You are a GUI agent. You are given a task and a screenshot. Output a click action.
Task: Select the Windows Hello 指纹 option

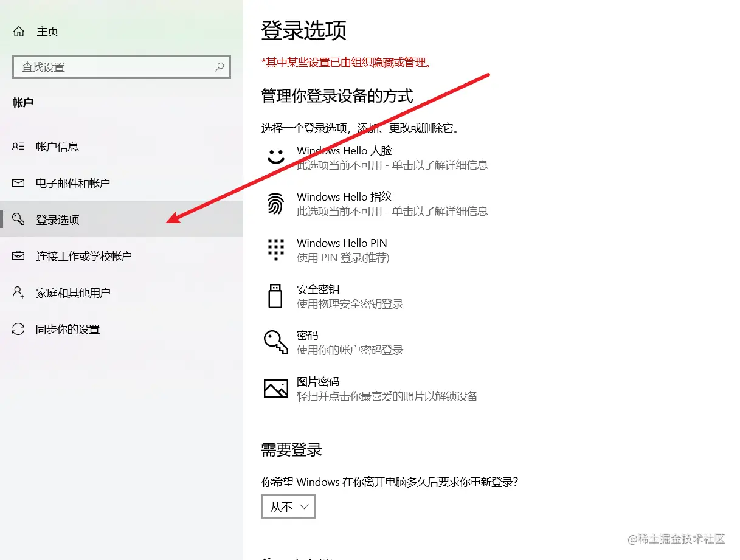point(377,204)
